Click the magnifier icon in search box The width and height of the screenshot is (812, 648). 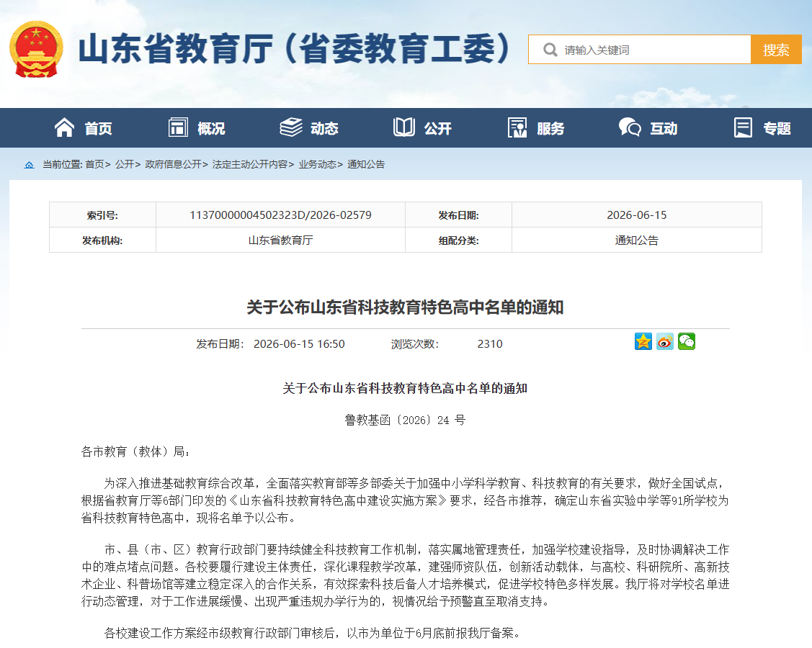coord(550,50)
